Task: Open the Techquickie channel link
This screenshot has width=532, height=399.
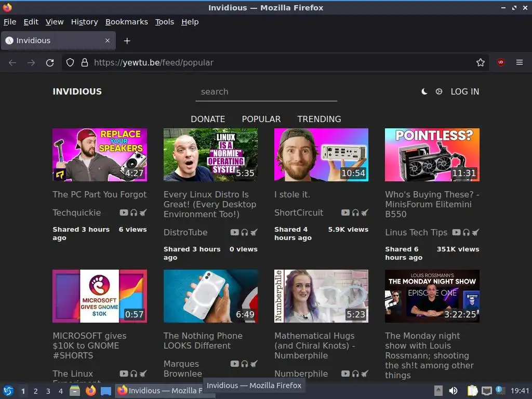Action: [77, 212]
